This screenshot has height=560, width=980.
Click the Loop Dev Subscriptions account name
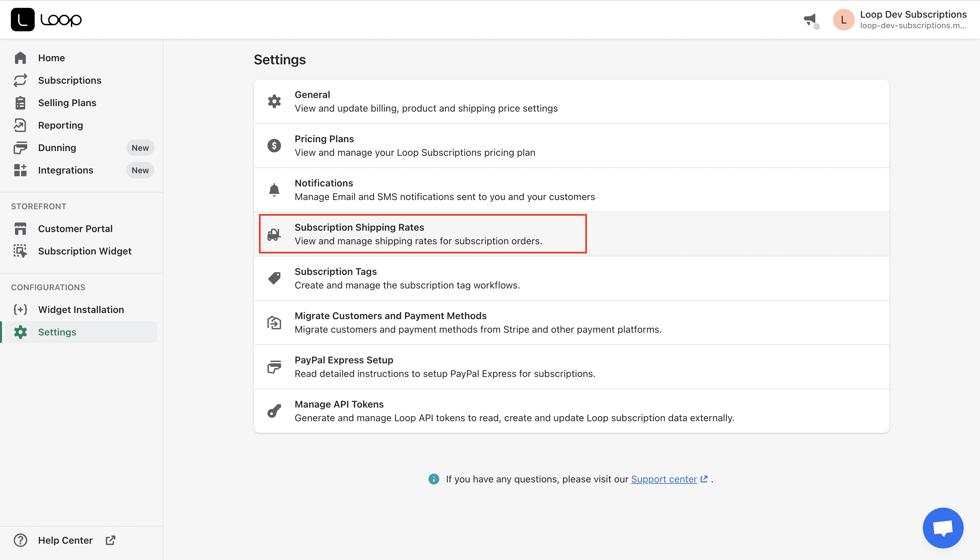click(x=913, y=14)
